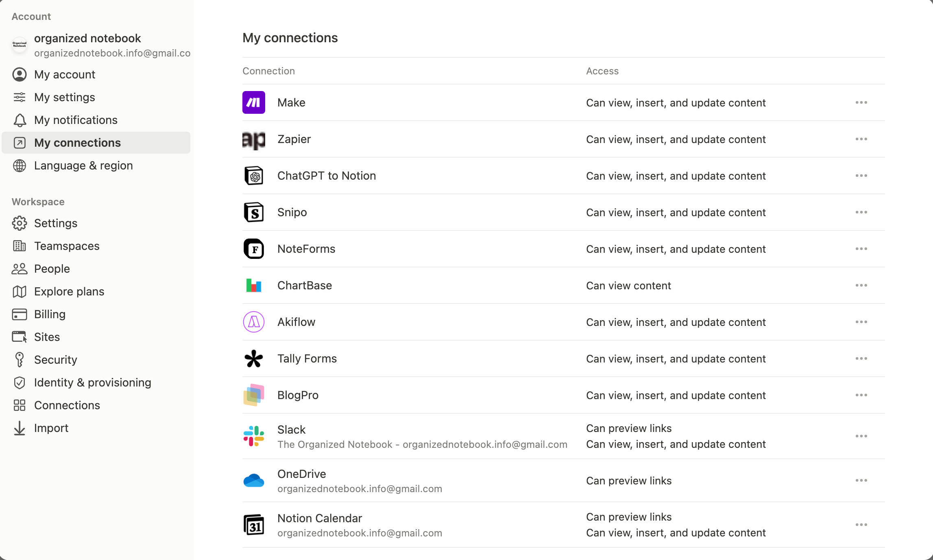The height and width of the screenshot is (560, 933).
Task: Expand options for OneDrive connection
Action: pos(861,480)
